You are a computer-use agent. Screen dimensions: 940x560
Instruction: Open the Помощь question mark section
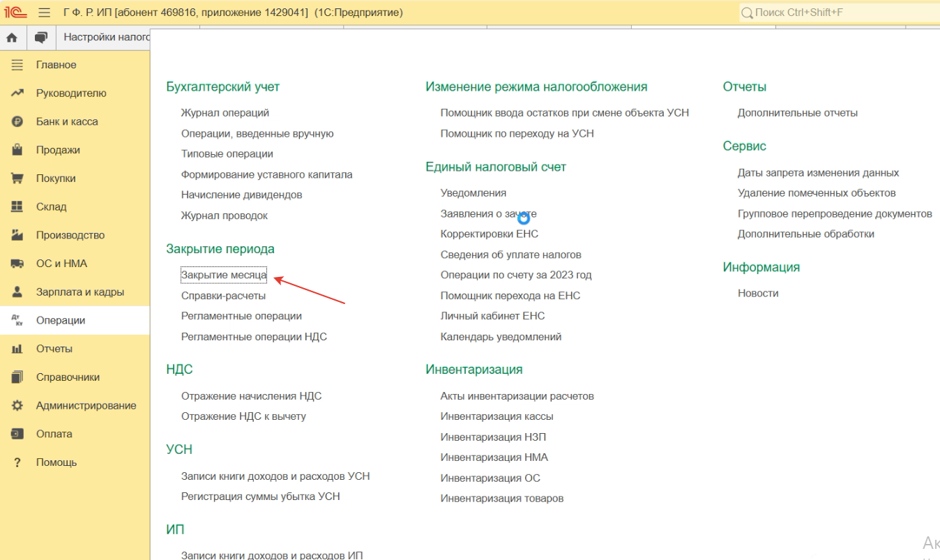tap(56, 462)
